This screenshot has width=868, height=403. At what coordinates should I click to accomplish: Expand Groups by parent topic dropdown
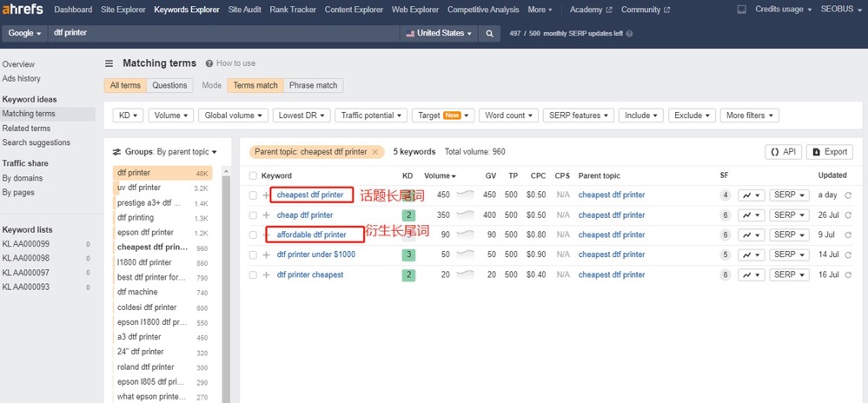[x=165, y=152]
